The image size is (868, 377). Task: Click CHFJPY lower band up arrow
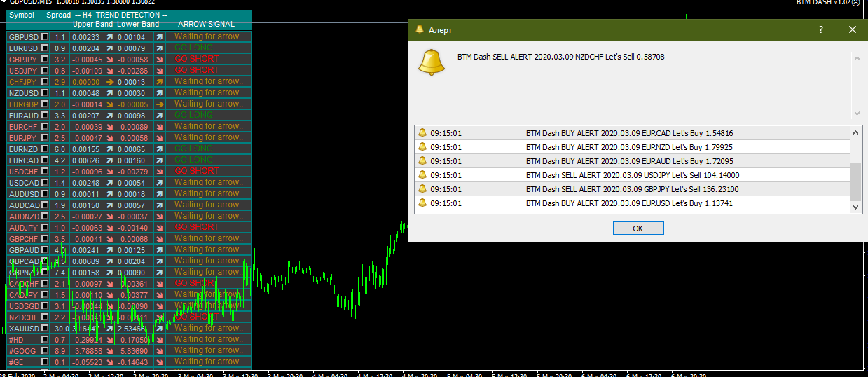[x=159, y=81]
